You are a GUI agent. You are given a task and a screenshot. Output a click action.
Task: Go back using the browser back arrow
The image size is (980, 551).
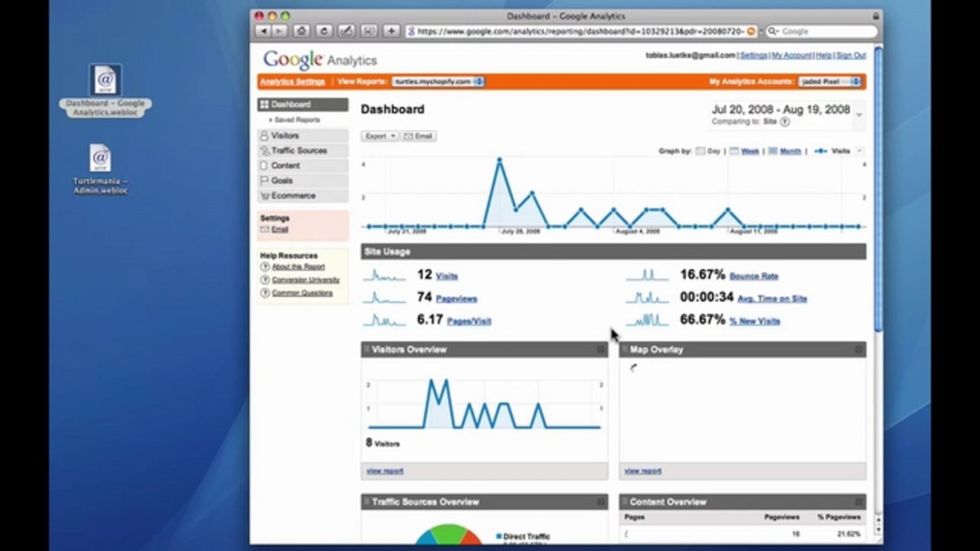[263, 31]
